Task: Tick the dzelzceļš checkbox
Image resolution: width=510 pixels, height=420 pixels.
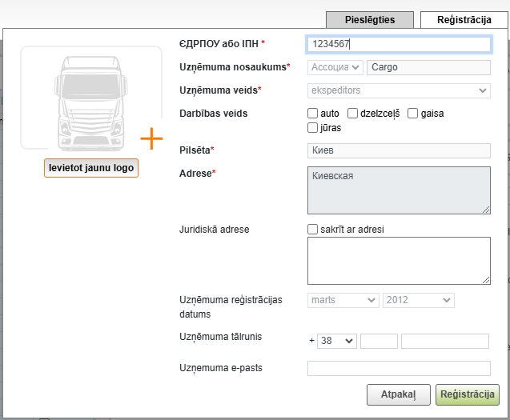Action: [x=352, y=114]
